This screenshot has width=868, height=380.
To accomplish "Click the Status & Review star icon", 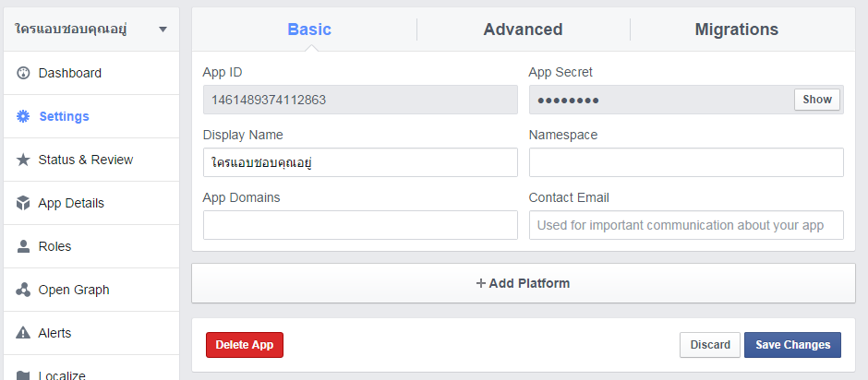I will pos(23,160).
